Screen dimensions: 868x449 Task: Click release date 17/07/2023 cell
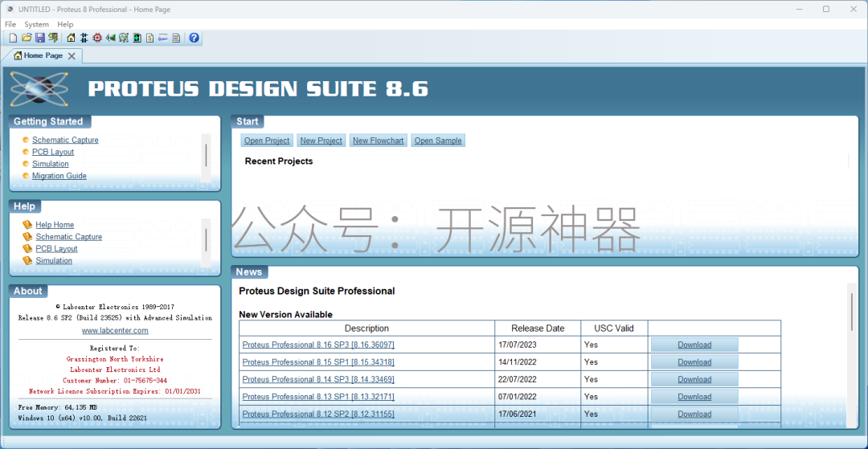point(538,345)
